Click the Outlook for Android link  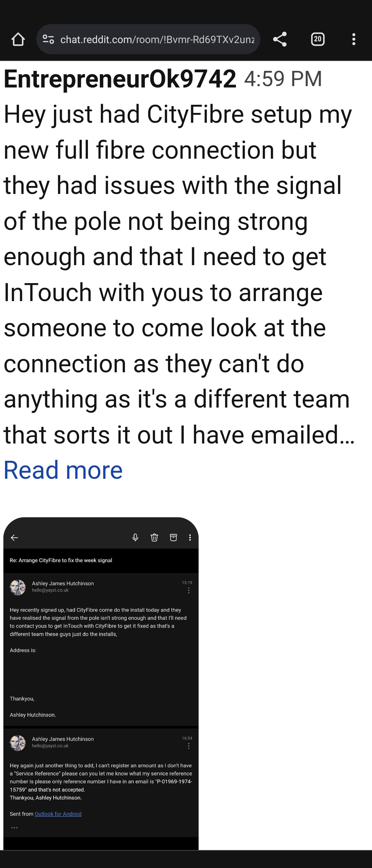pyautogui.click(x=58, y=814)
